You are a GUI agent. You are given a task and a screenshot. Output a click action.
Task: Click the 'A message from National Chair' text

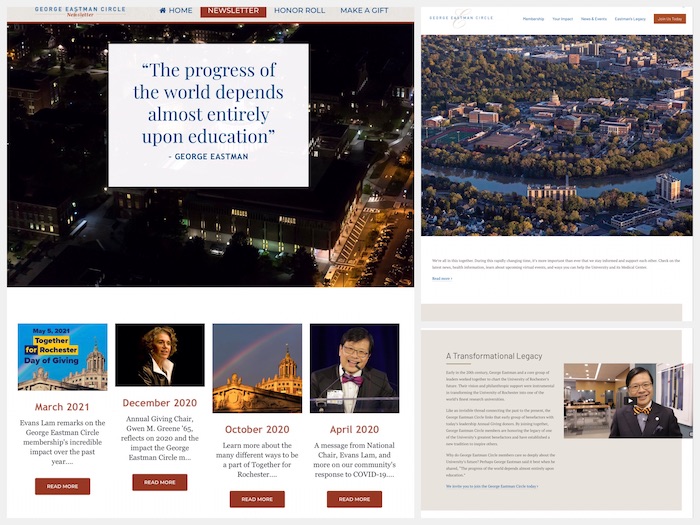point(354,460)
